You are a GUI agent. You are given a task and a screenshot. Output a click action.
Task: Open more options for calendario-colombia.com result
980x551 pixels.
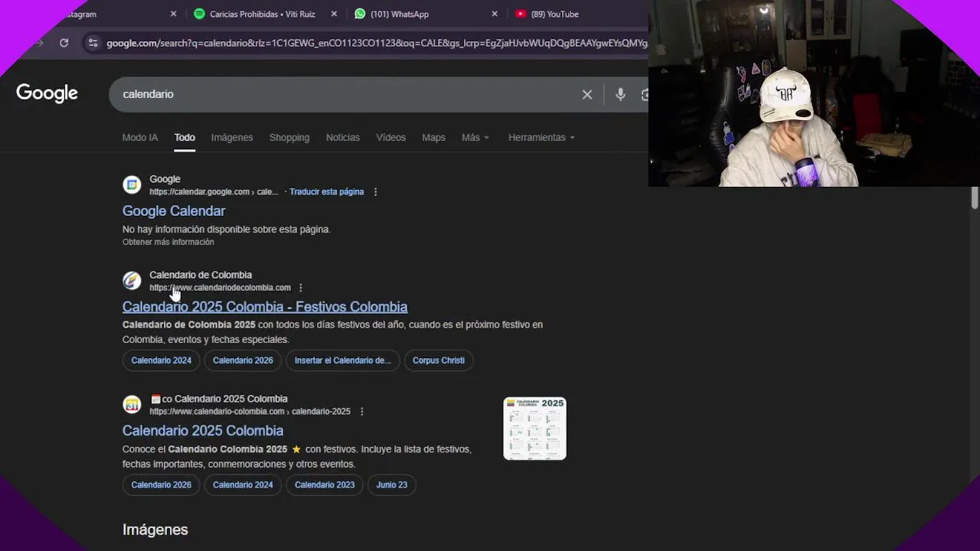(x=362, y=412)
